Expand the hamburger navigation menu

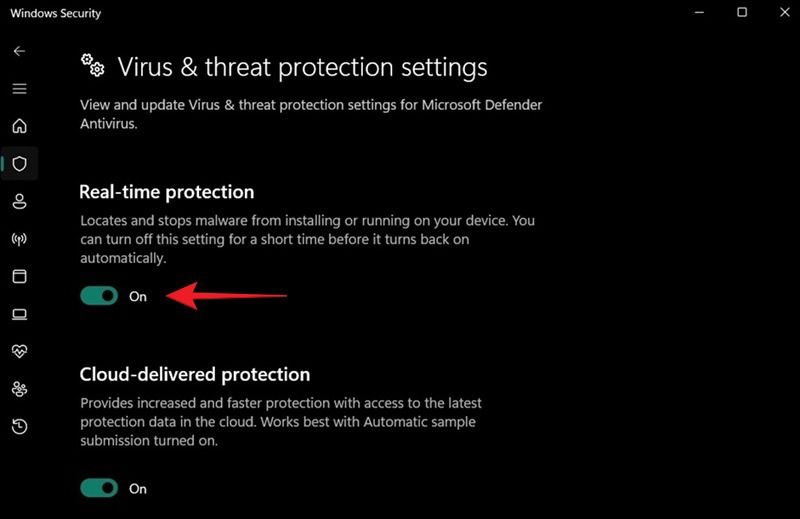coord(19,89)
